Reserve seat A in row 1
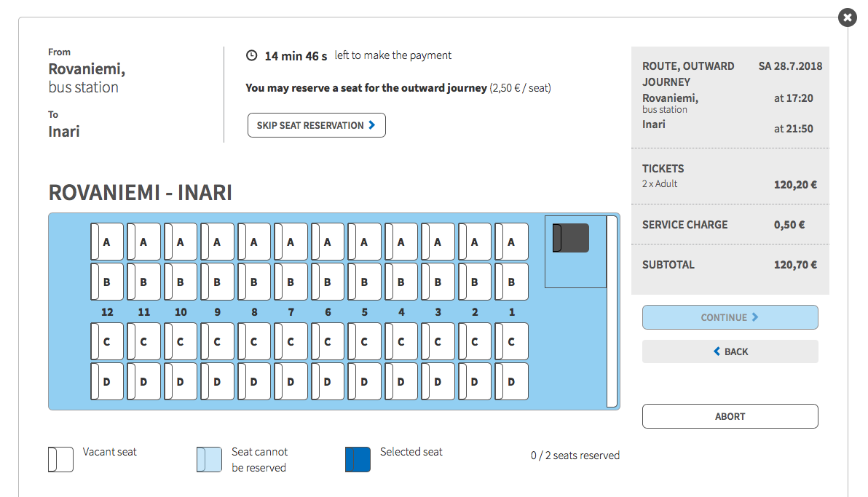Viewport: 868px width, 497px height. [x=511, y=242]
